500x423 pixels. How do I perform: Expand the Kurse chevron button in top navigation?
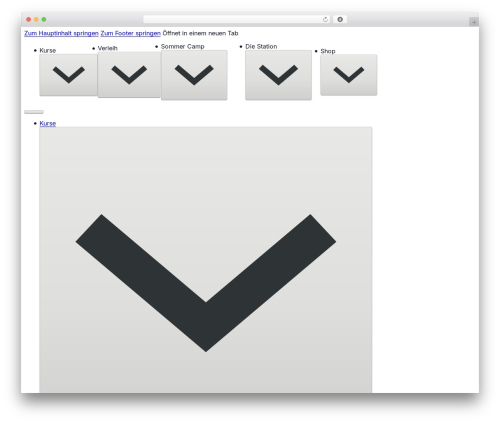pos(68,75)
